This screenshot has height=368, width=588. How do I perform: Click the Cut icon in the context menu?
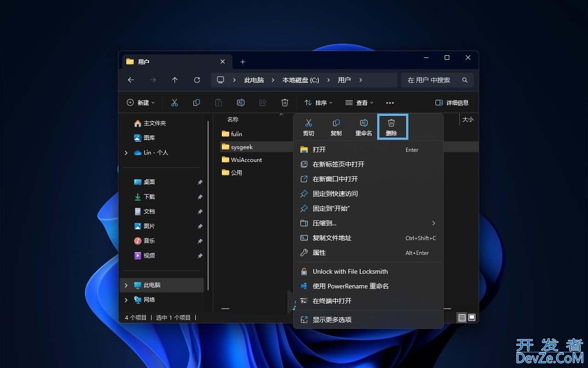coord(309,123)
